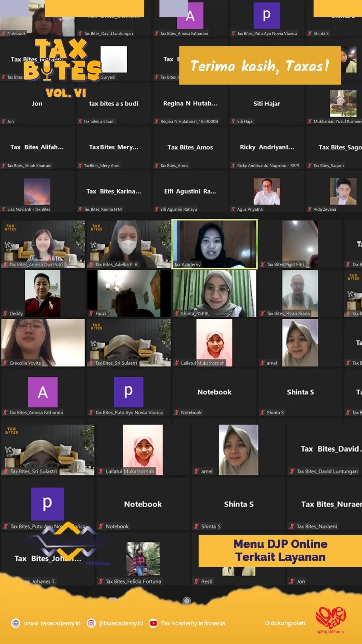Click the muted mic icon beside Resti

pos(196,581)
